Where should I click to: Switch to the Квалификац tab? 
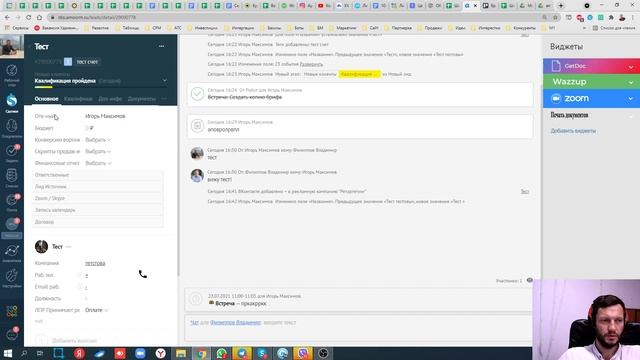(x=78, y=99)
